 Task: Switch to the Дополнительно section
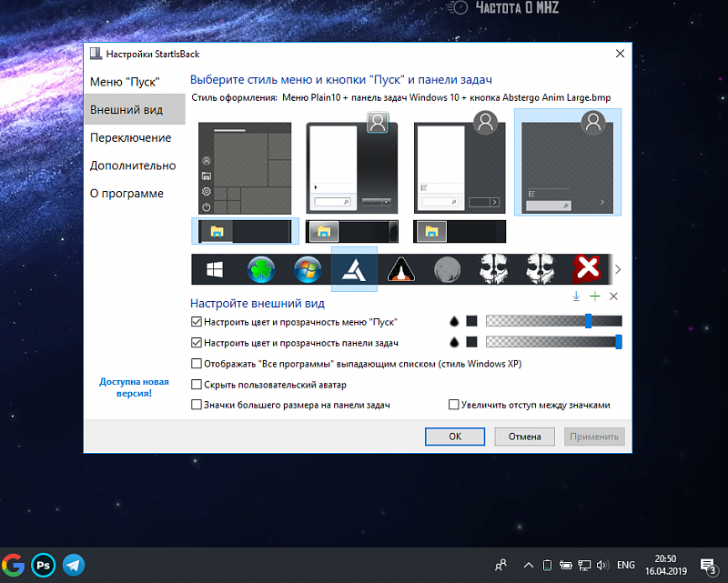(x=133, y=166)
